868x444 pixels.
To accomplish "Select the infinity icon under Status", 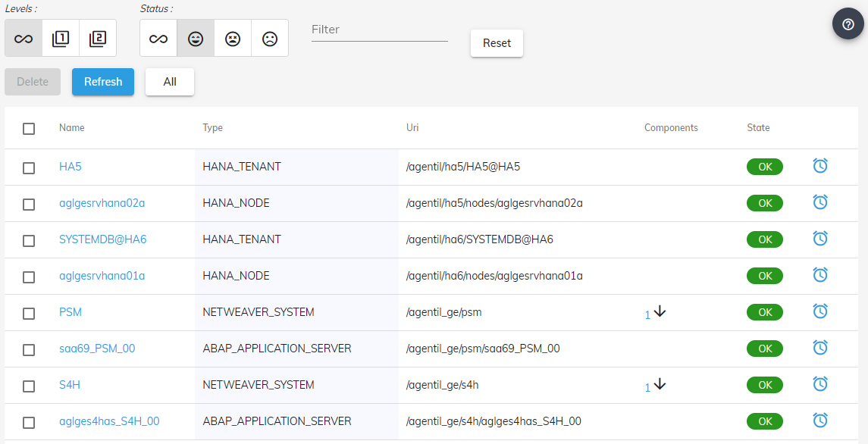I will pyautogui.click(x=158, y=38).
